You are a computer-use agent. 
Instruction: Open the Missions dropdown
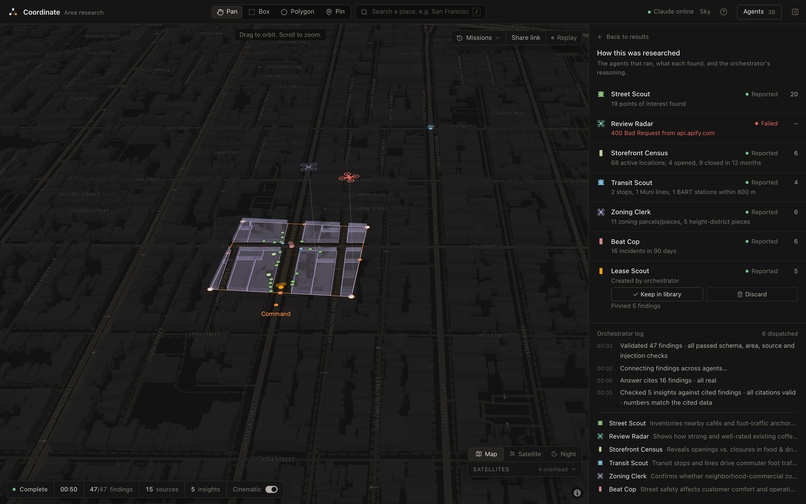(x=478, y=38)
